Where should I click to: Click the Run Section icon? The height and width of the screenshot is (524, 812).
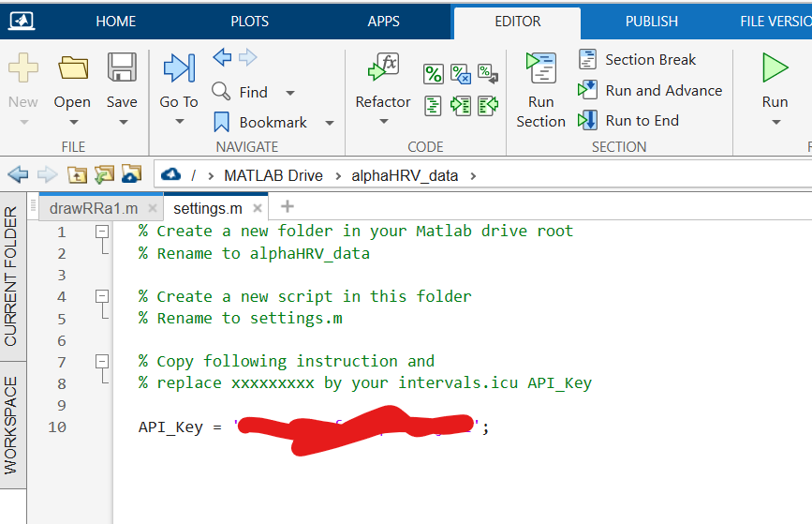[x=541, y=67]
